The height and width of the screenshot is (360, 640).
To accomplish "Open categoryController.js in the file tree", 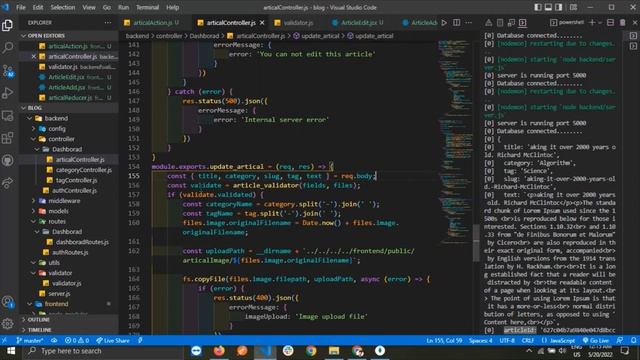I will [x=83, y=169].
